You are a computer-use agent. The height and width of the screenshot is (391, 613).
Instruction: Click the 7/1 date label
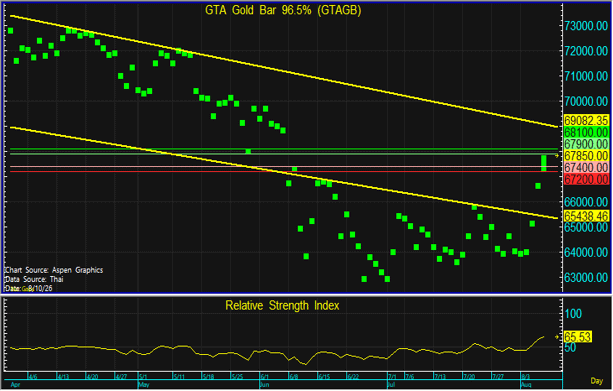click(x=392, y=377)
